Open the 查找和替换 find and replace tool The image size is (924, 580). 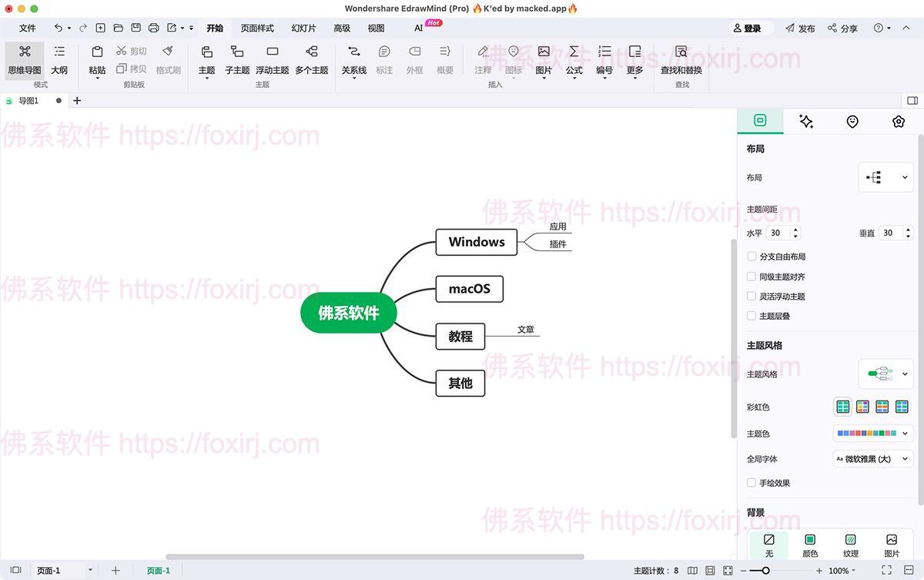tap(681, 62)
